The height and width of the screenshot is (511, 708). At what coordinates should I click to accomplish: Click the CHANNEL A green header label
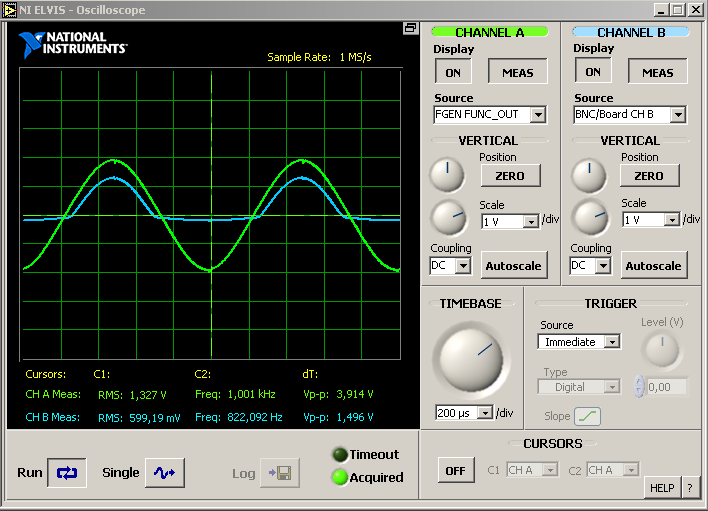490,33
